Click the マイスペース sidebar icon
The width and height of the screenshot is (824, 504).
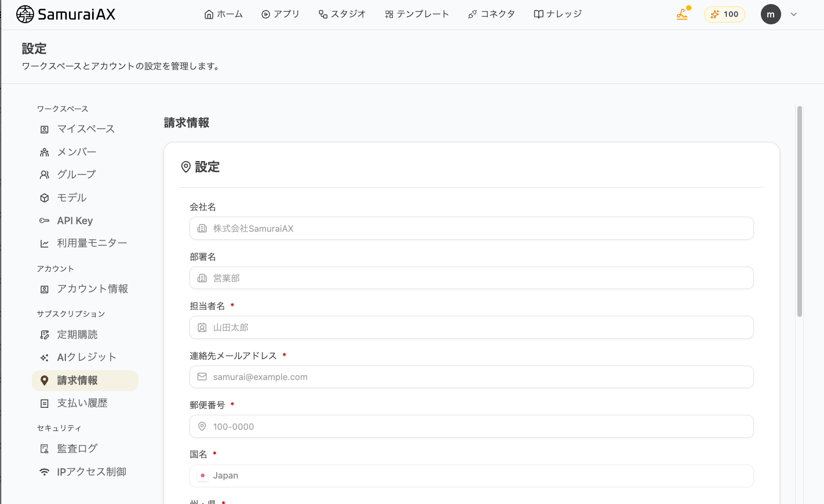tap(45, 129)
